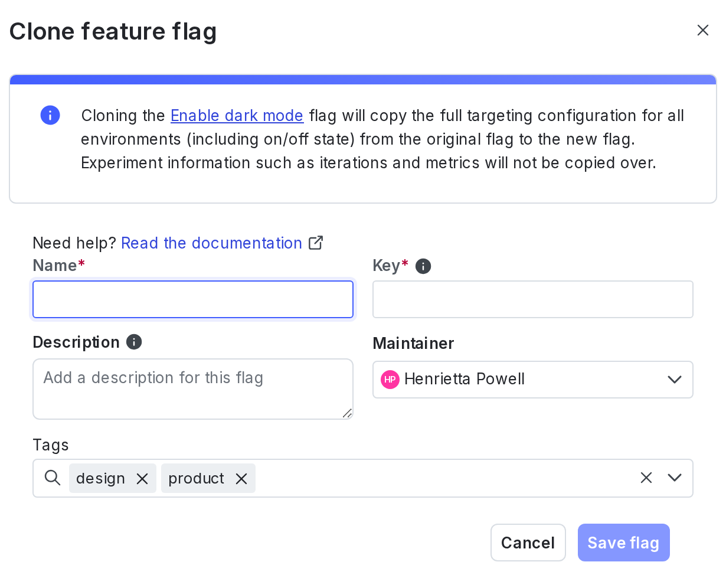Viewport: 726px width, 588px height.
Task: Click Read the documentation
Action: (x=211, y=243)
